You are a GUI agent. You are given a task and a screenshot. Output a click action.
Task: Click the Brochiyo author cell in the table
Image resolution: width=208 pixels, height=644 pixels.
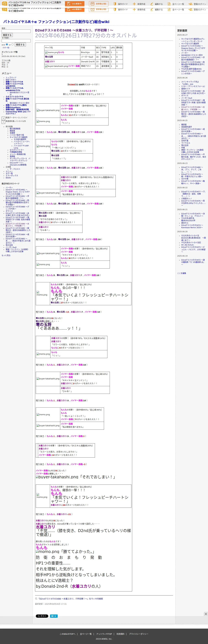click(88, 52)
